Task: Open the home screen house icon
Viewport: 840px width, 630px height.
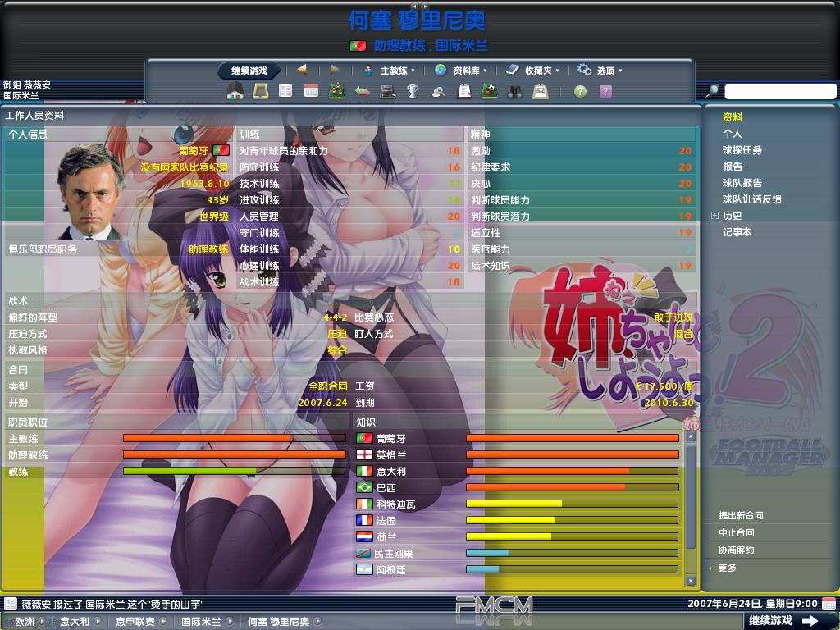Action: pyautogui.click(x=235, y=92)
